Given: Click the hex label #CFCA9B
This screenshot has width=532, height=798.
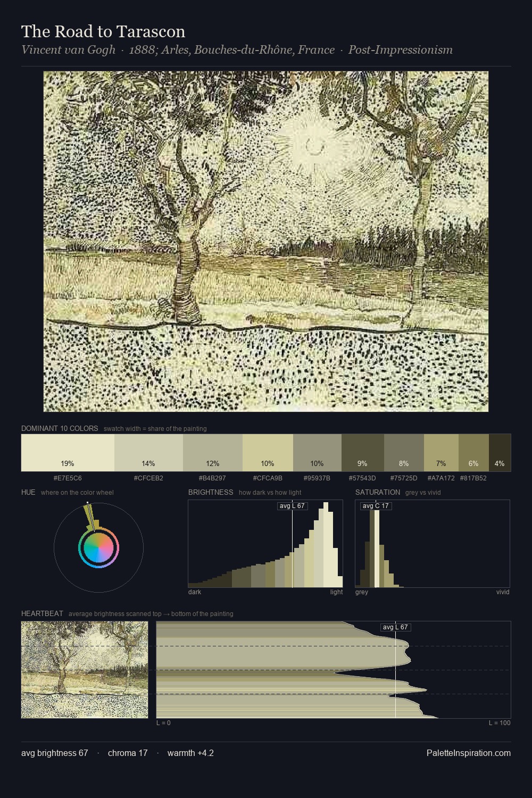Looking at the screenshot, I should pyautogui.click(x=268, y=478).
